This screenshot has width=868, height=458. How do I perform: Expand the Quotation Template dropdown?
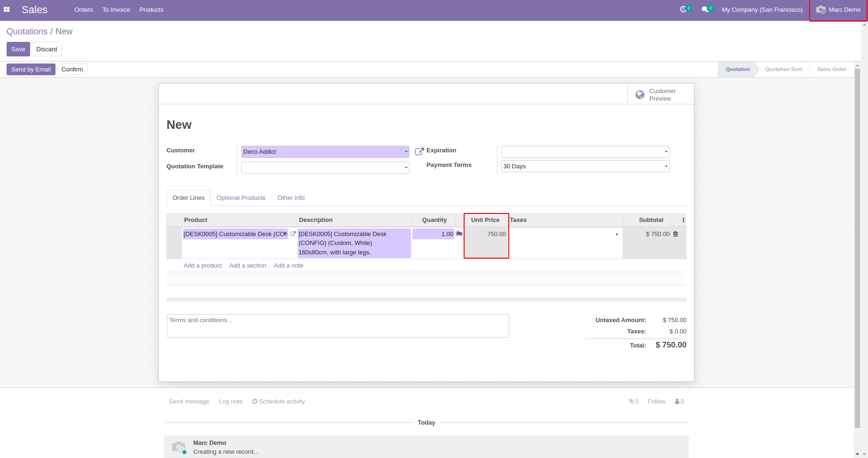pyautogui.click(x=406, y=168)
